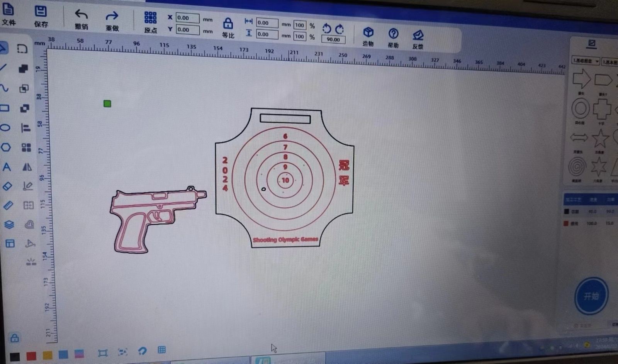This screenshot has height=364, width=618.
Task: Toggle the magnet snap icon
Action: pyautogui.click(x=142, y=351)
